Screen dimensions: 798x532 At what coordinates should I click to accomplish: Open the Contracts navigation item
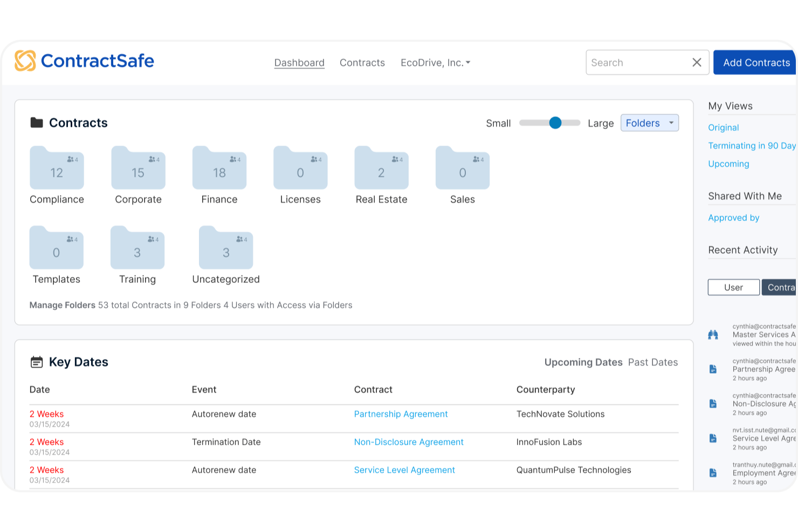coord(362,63)
